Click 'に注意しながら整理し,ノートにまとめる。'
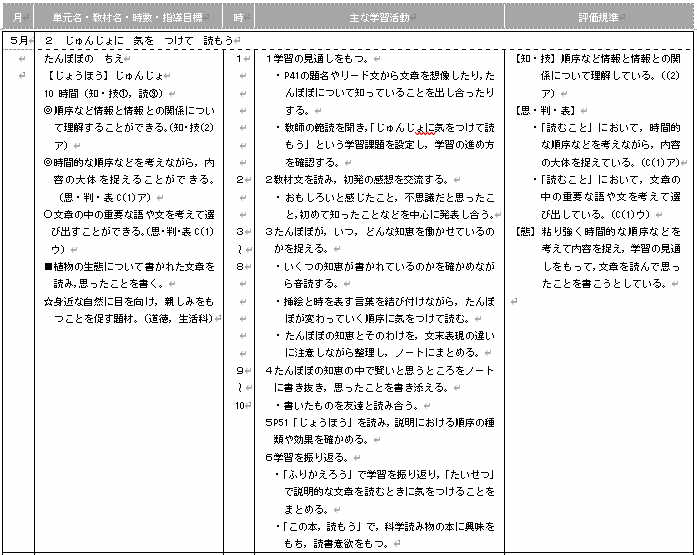The image size is (697, 555). [x=382, y=353]
